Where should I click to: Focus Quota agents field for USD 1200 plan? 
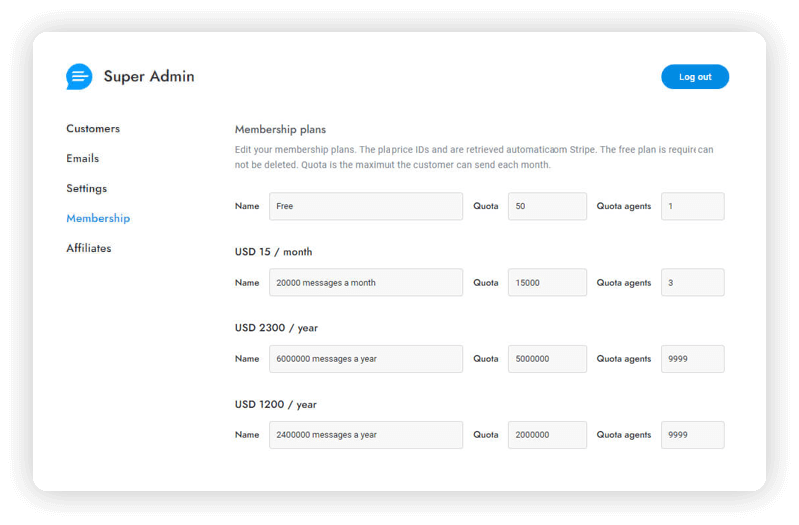tap(692, 435)
